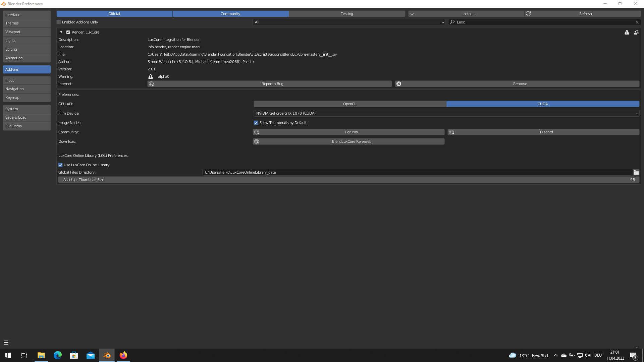This screenshot has width=644, height=362.
Task: Uncheck Show Thumbnails by Default
Action: [256, 123]
